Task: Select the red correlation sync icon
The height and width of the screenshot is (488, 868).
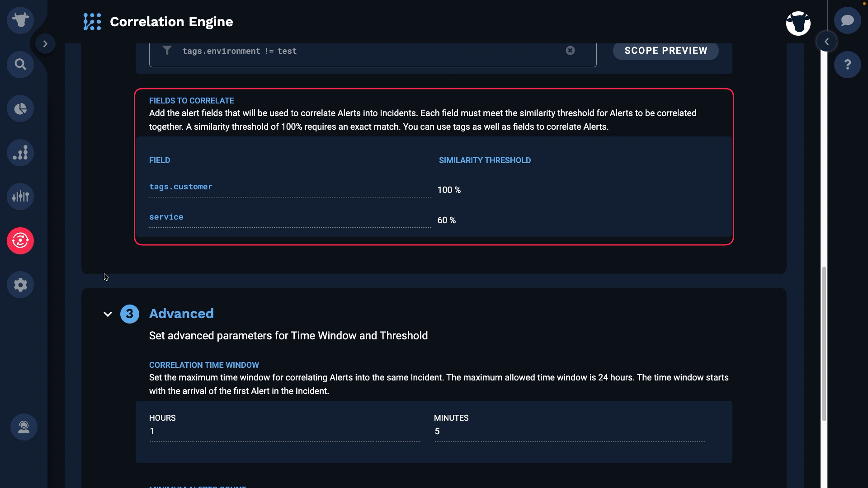Action: tap(20, 241)
